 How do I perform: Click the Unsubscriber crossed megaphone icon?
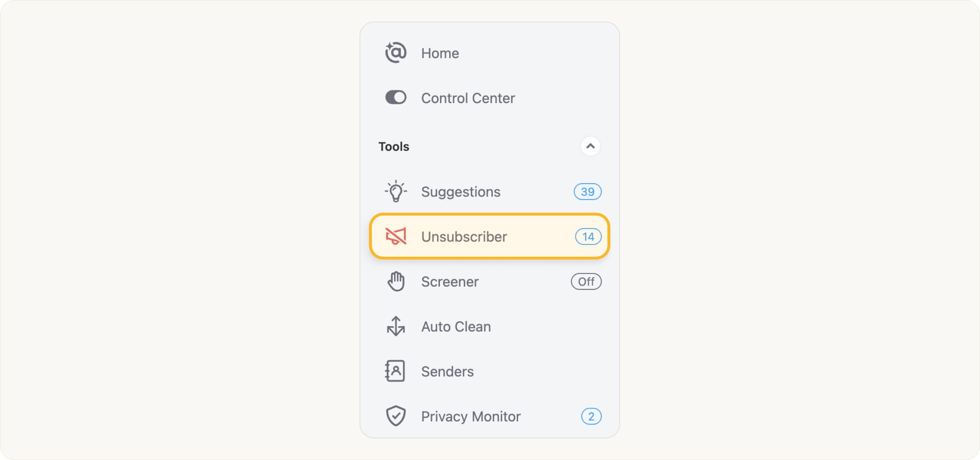coord(396,236)
